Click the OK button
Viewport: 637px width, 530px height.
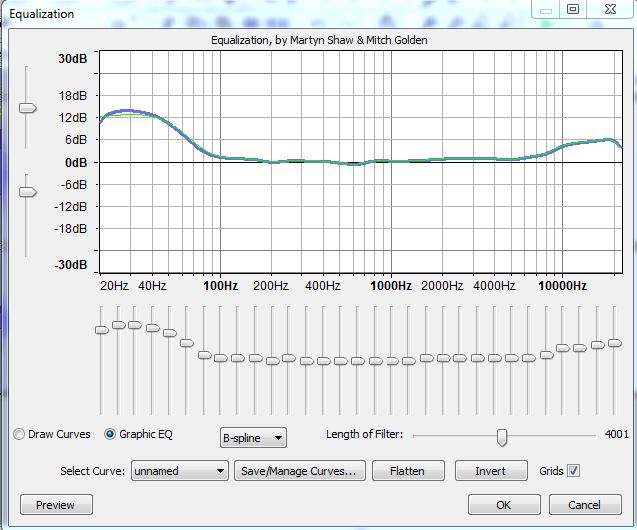(x=504, y=505)
